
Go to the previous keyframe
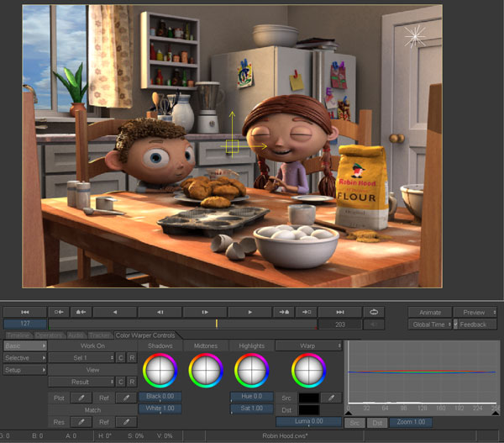[x=81, y=312]
